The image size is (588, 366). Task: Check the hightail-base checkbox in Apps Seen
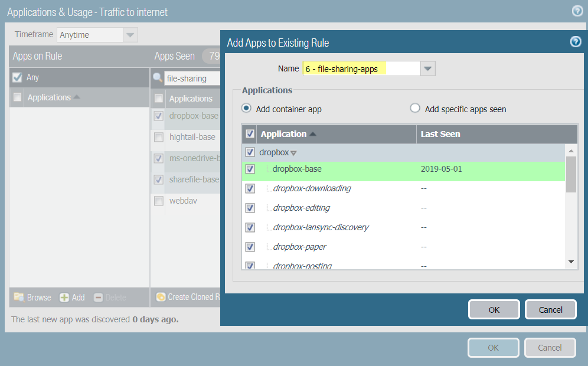[159, 137]
